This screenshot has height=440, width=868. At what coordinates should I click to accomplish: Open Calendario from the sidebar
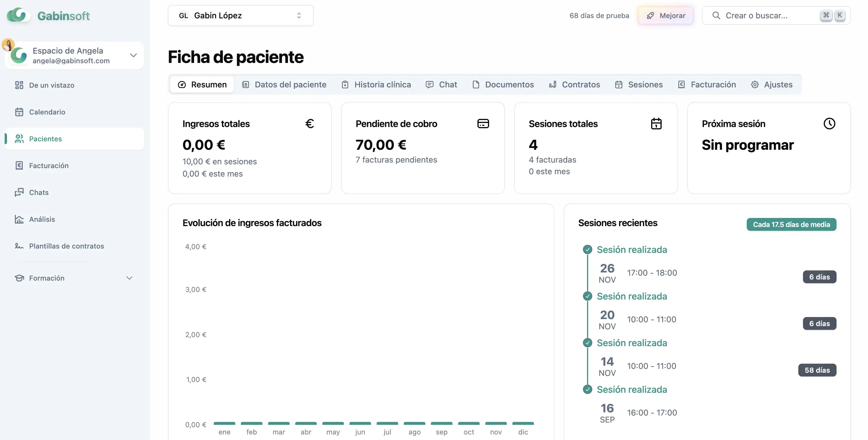point(47,112)
